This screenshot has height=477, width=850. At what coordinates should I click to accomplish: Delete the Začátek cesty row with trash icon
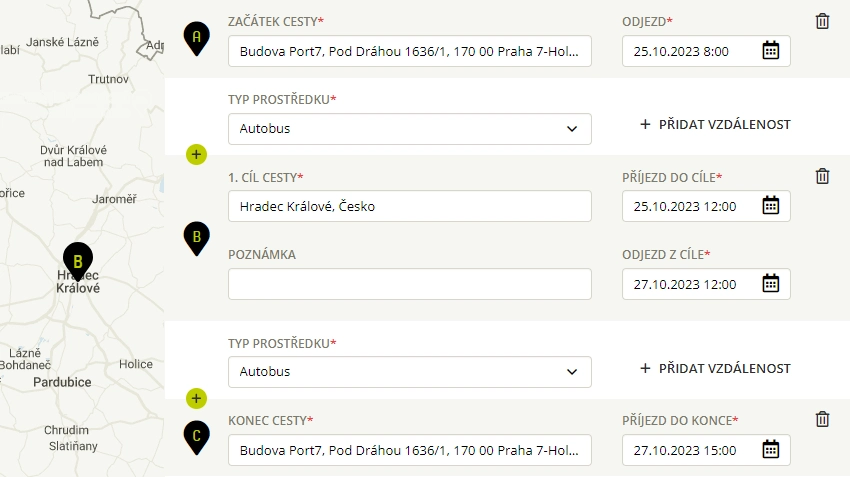pos(822,21)
